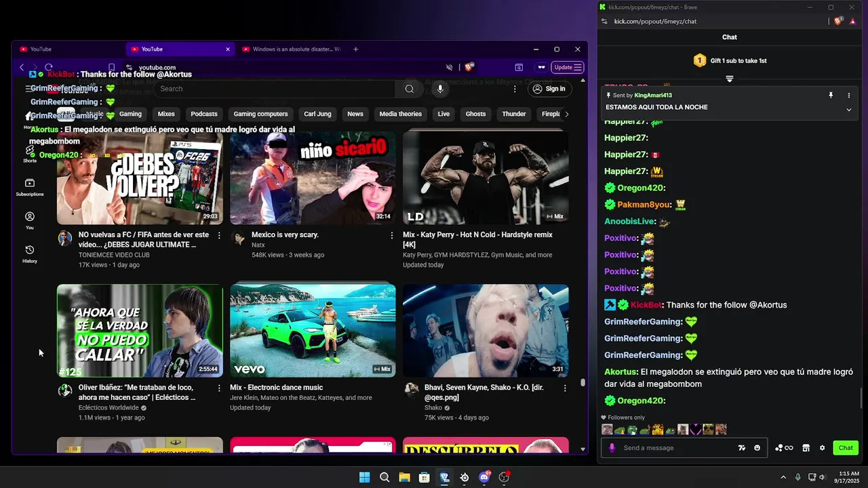Open Eclécticos Worldwide channel link
868x488 pixels.
(108, 408)
